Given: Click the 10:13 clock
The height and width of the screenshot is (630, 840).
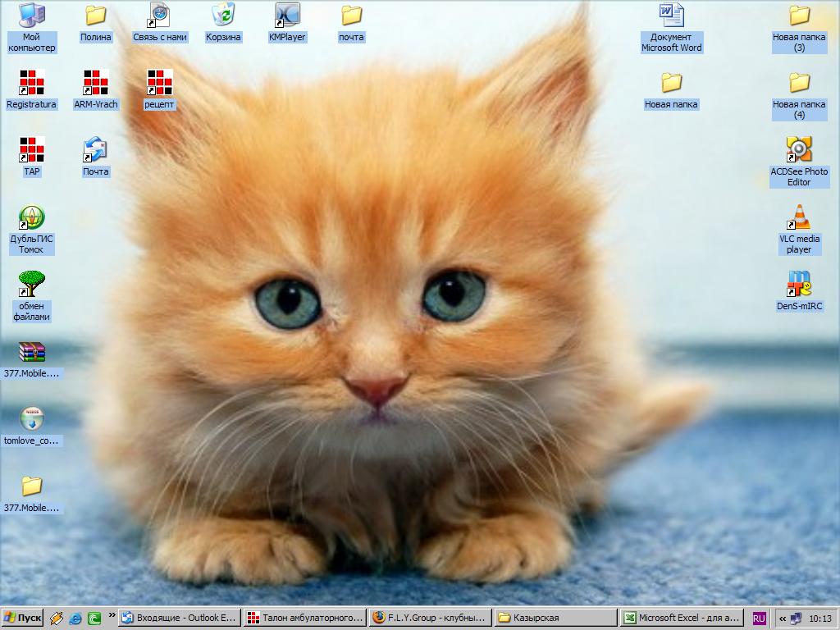Looking at the screenshot, I should pyautogui.click(x=819, y=619).
